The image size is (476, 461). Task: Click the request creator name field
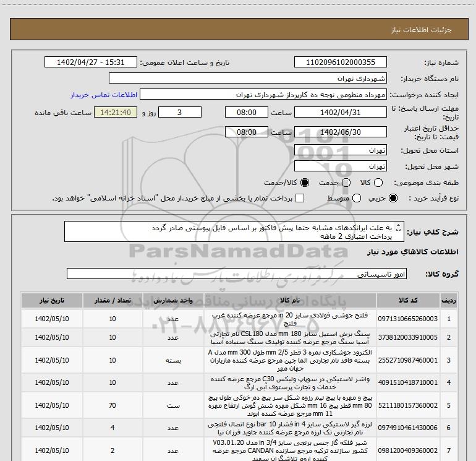263,95
